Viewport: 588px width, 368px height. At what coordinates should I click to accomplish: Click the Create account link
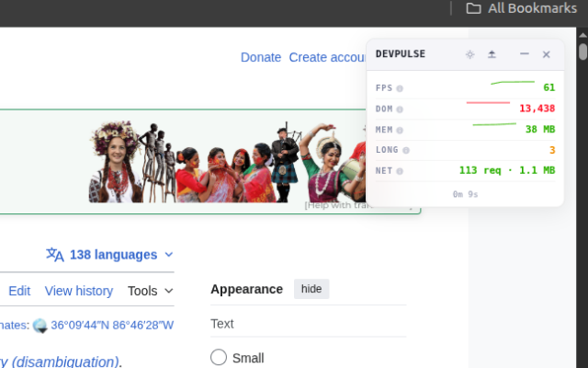click(x=327, y=57)
